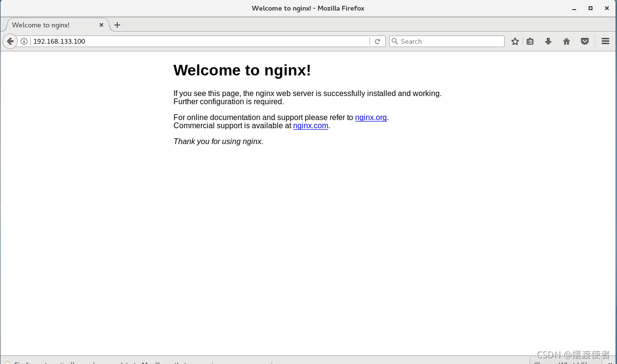Close the Welcome to nginx! tab
Viewport: 617px width, 364px height.
pos(101,25)
